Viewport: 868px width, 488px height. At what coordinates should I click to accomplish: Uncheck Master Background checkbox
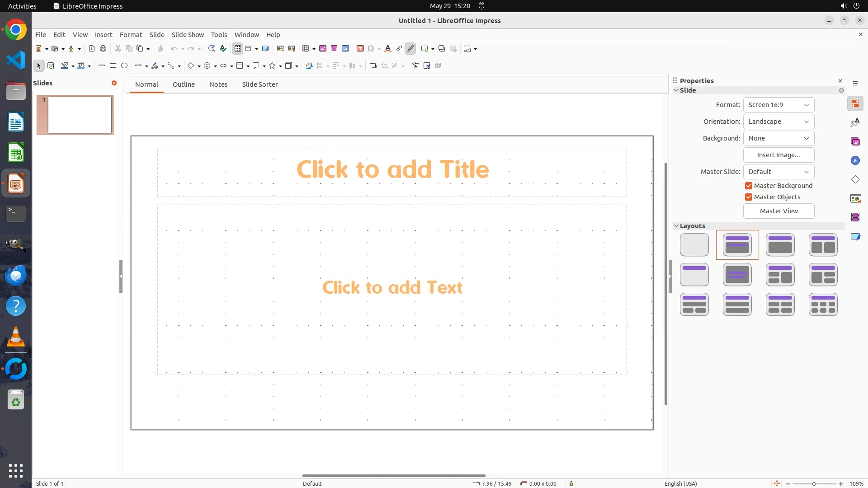(749, 186)
